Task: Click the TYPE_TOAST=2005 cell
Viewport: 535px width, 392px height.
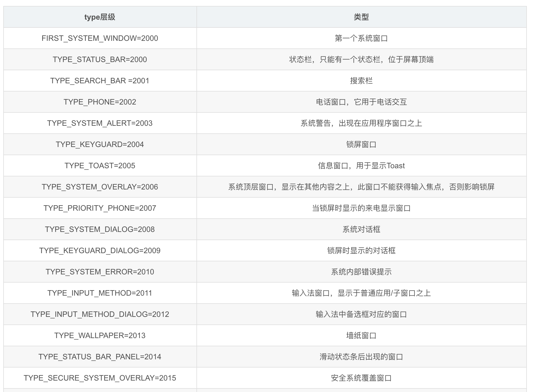Action: 100,166
